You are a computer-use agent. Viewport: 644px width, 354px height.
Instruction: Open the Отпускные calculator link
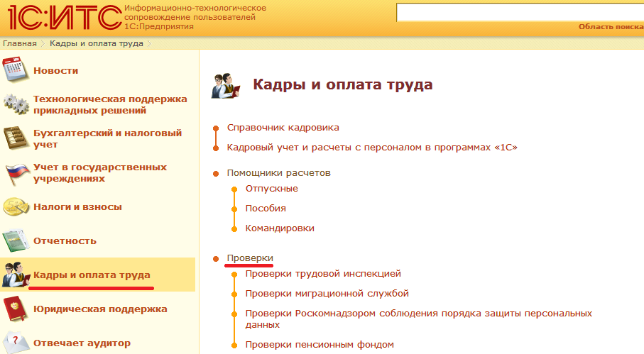tap(271, 189)
